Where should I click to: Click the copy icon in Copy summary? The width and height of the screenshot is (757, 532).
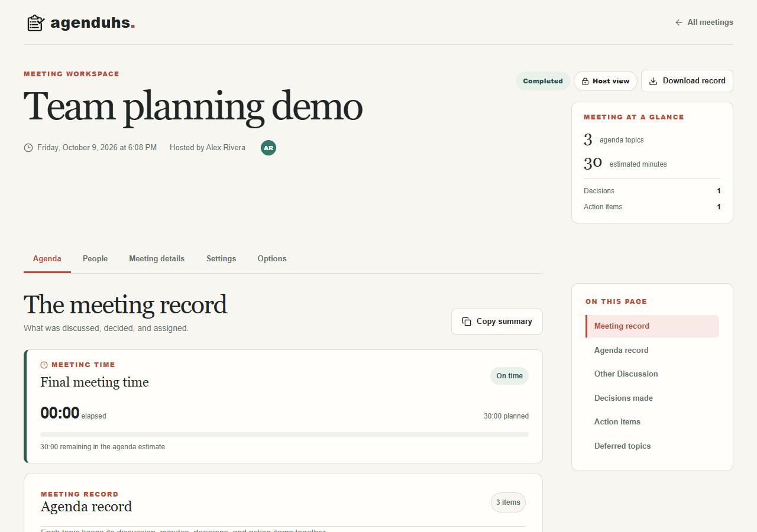coord(467,322)
